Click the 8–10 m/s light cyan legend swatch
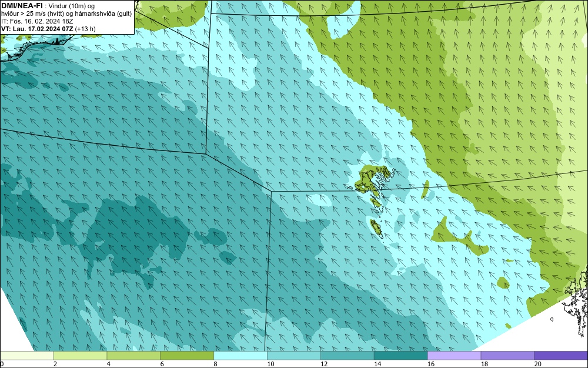 tap(240, 355)
